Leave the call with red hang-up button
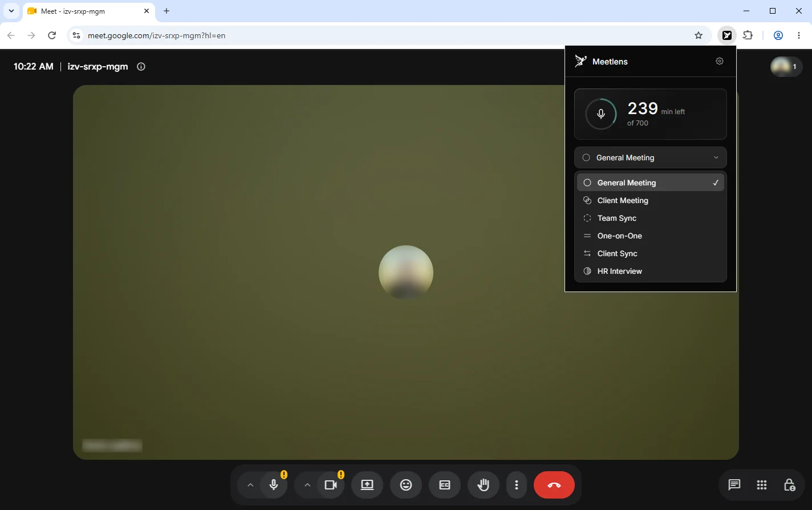The width and height of the screenshot is (812, 510). [x=554, y=485]
